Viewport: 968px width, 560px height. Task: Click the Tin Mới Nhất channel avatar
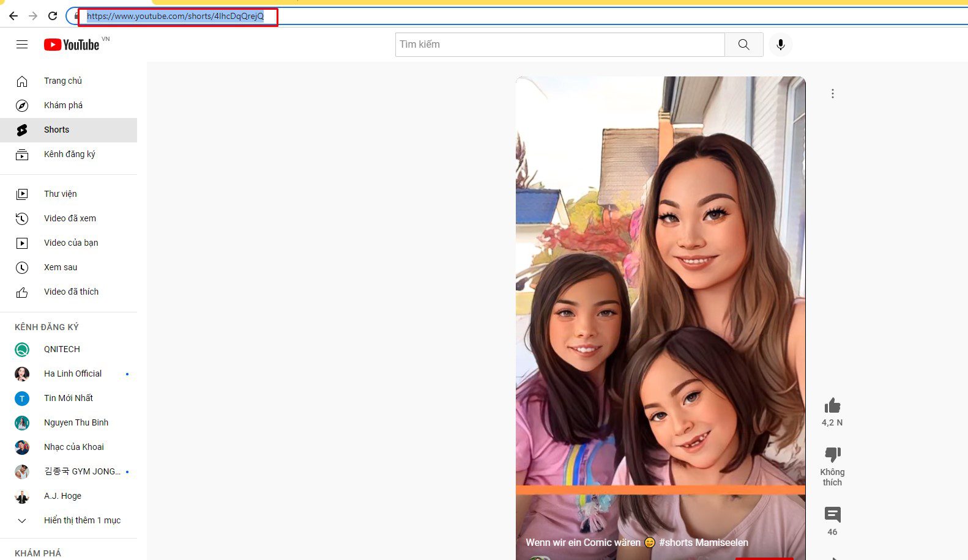click(22, 399)
